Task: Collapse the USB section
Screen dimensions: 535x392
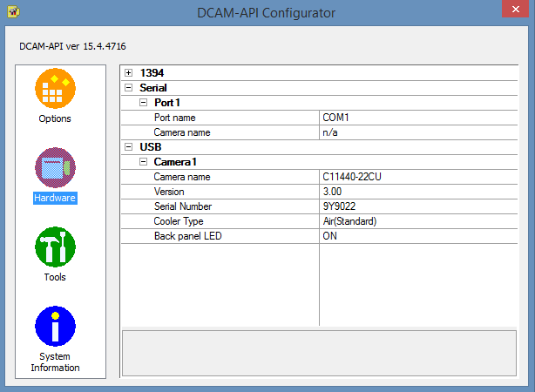Action: 129,147
